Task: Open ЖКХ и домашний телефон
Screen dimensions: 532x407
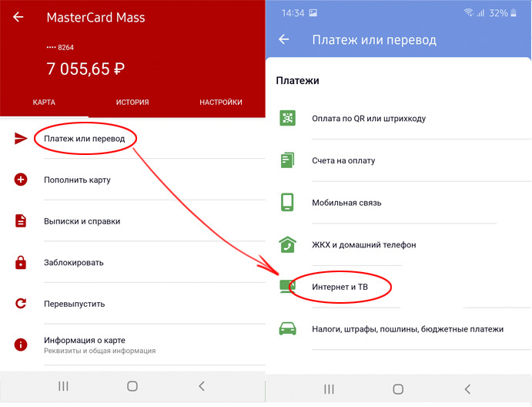Action: pyautogui.click(x=399, y=244)
